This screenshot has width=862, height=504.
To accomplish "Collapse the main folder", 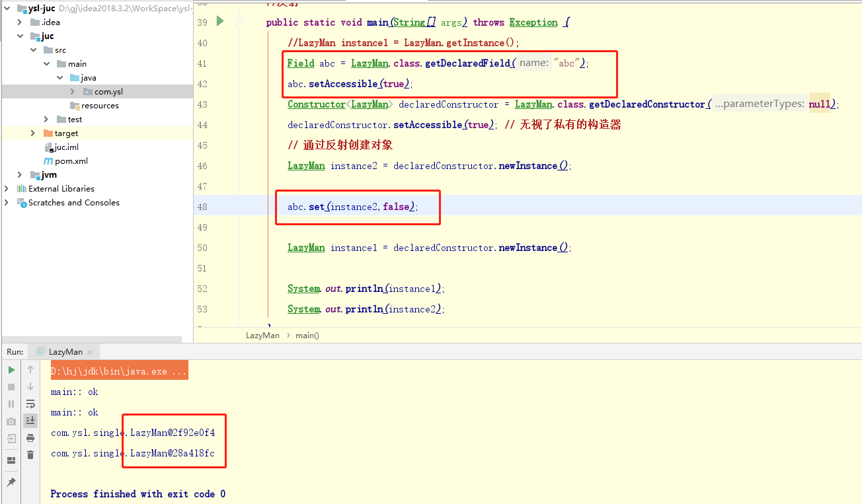I will click(46, 64).
